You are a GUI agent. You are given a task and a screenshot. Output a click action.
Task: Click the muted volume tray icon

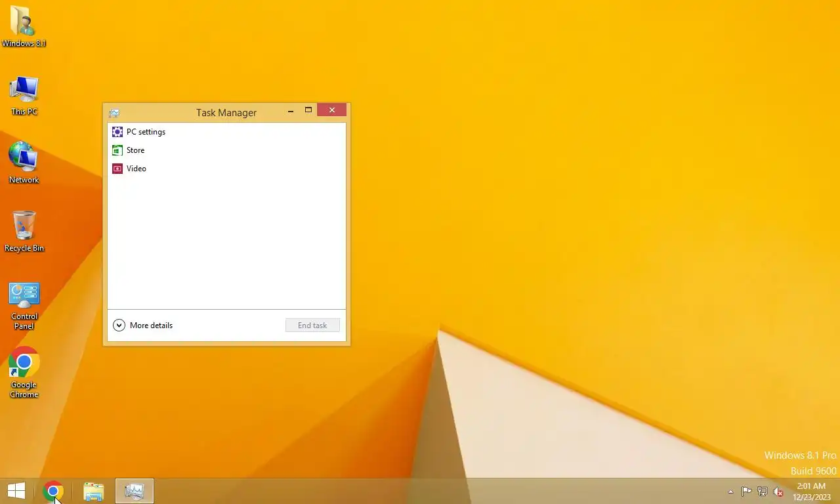click(x=778, y=492)
